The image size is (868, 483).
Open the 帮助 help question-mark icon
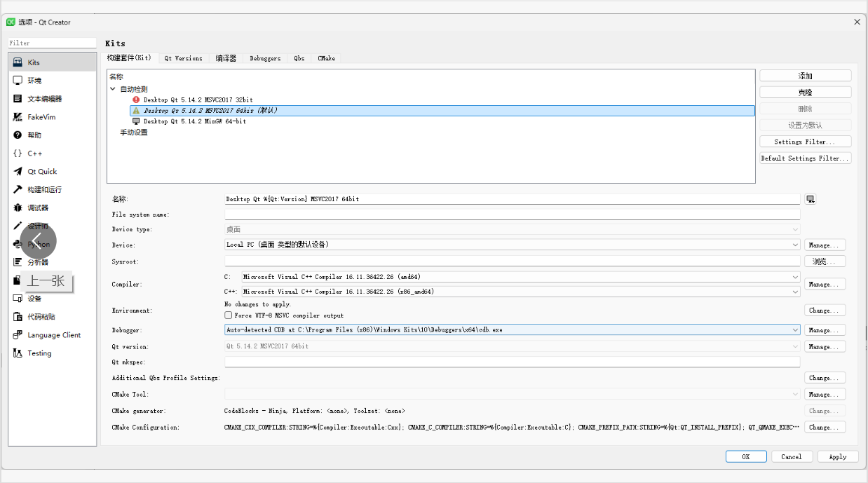(x=18, y=135)
